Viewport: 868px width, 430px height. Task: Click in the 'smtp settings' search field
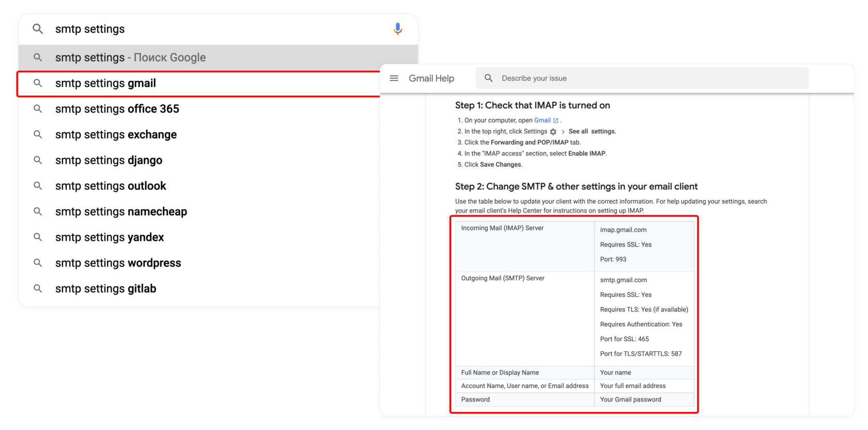pos(217,29)
